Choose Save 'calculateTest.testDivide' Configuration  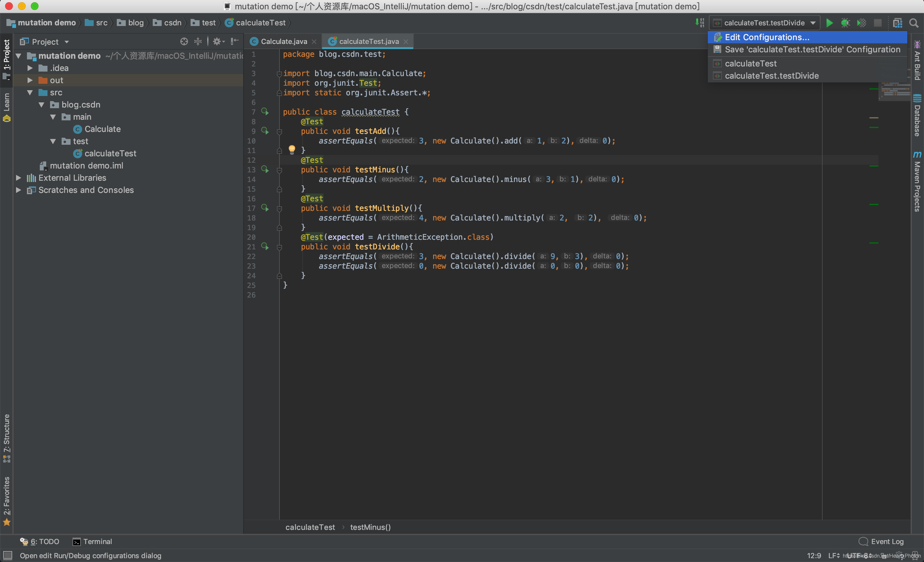point(807,49)
